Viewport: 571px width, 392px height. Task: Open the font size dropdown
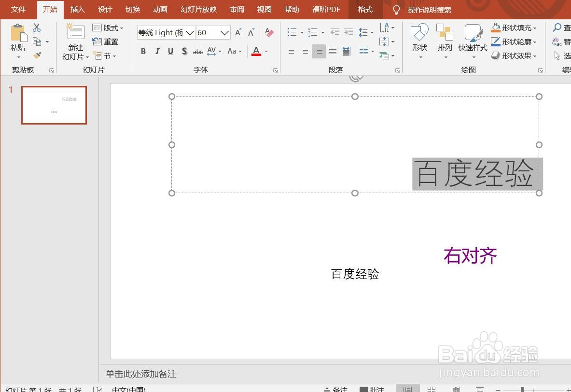pos(225,33)
